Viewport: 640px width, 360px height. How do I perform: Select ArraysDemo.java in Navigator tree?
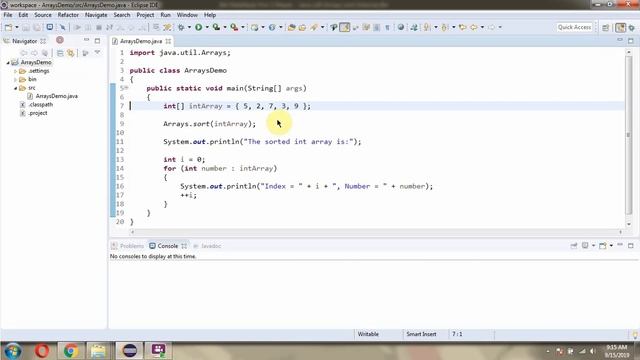[x=56, y=96]
